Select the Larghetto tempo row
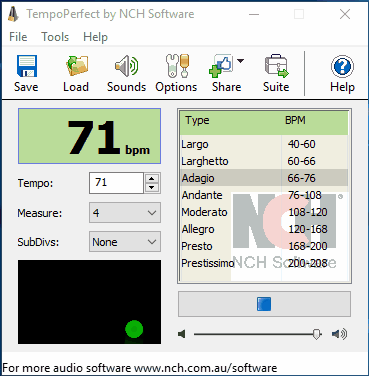This screenshot has height=376, width=369. (x=264, y=161)
